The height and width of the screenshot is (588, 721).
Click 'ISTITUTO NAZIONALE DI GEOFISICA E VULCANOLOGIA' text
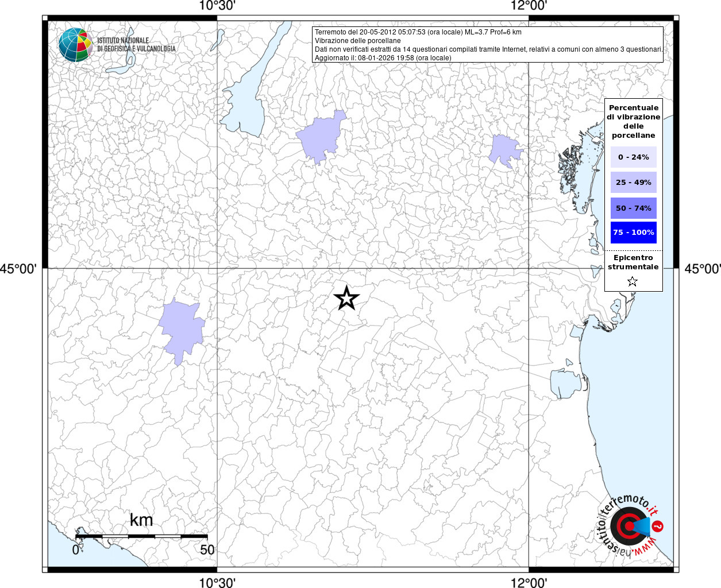click(136, 45)
